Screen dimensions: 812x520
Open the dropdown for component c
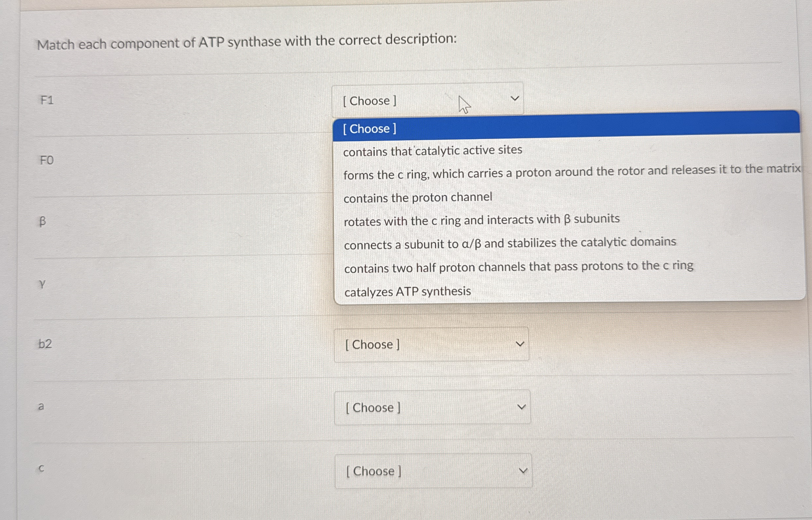tap(433, 471)
